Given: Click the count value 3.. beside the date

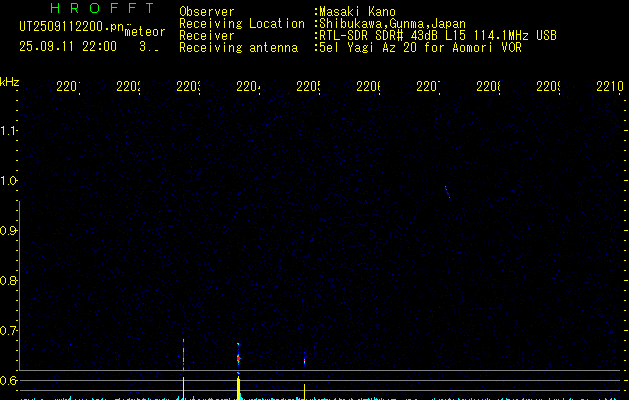Looking at the screenshot, I should [149, 47].
